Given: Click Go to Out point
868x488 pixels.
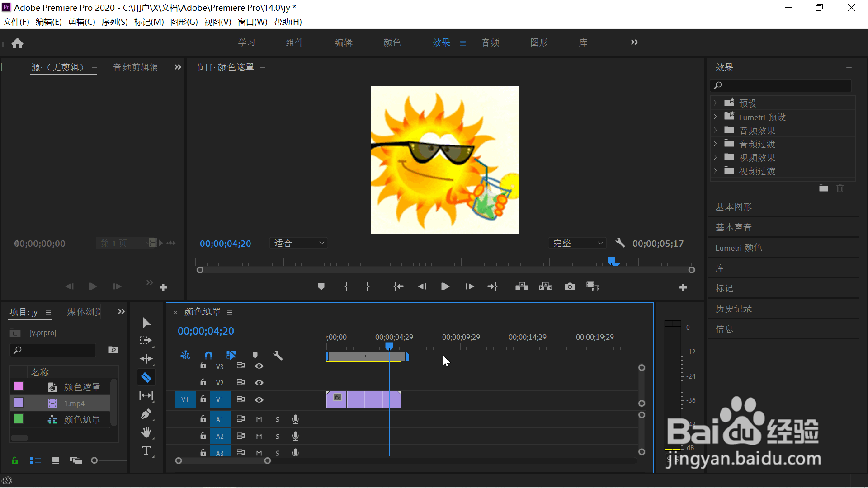Looking at the screenshot, I should pyautogui.click(x=492, y=286).
